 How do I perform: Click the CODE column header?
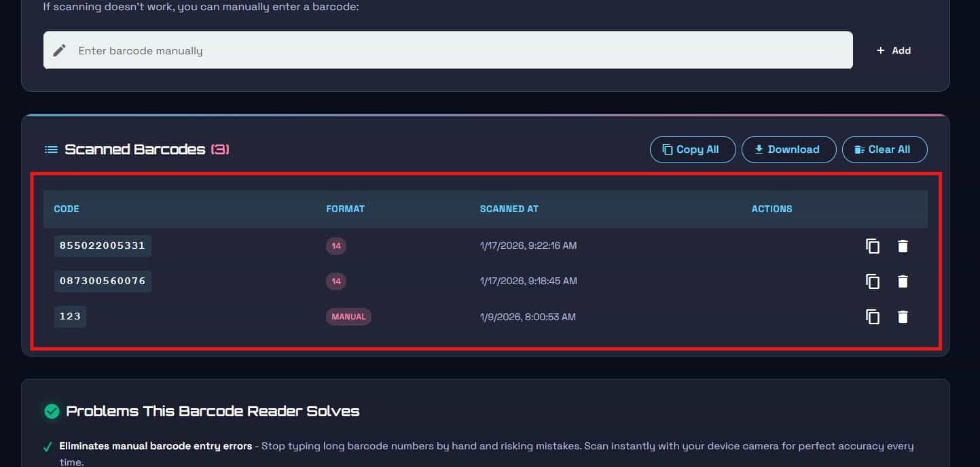point(67,209)
